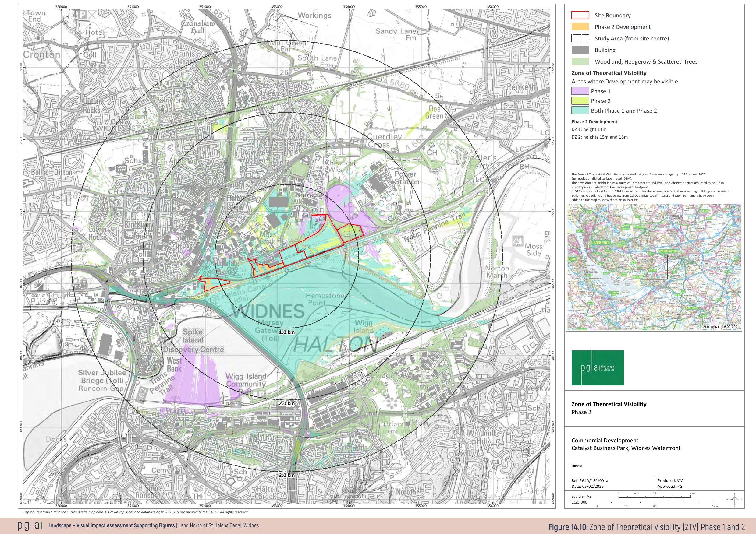Click the grey Building legend swatch
The width and height of the screenshot is (756, 534).
580,50
